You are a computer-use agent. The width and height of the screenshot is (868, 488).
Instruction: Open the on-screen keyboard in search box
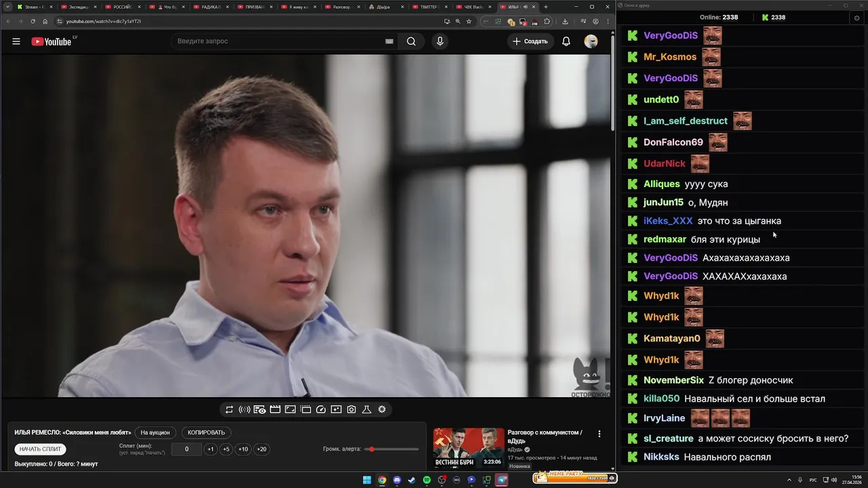tap(389, 41)
